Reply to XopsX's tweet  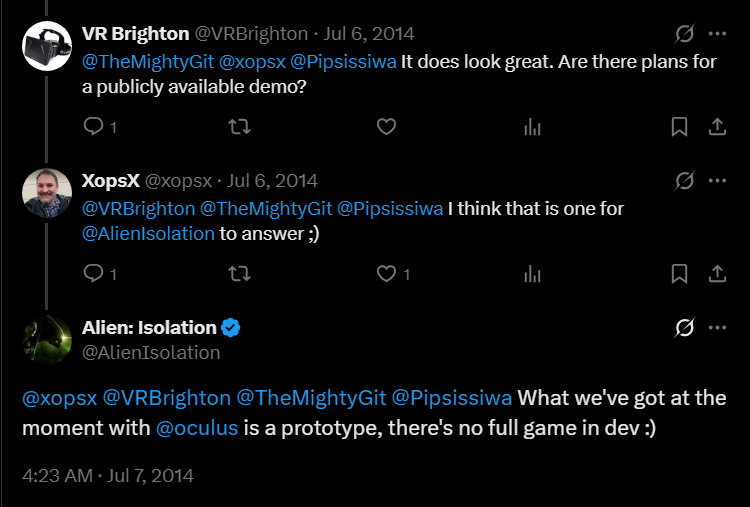[x=93, y=273]
